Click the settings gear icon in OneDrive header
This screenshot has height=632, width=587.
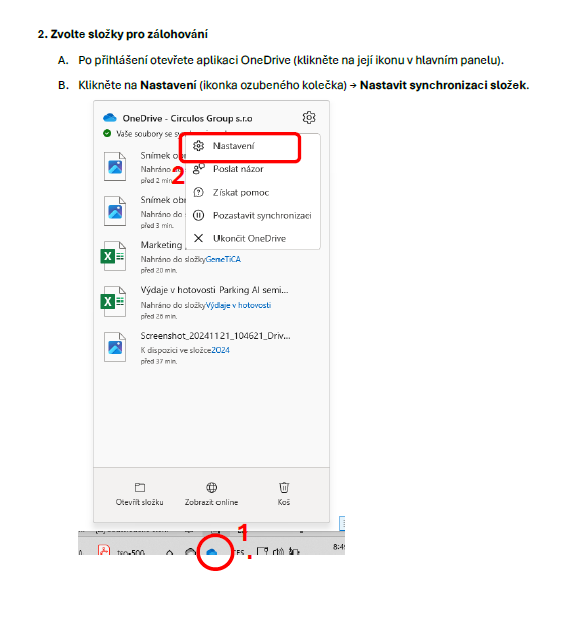309,118
